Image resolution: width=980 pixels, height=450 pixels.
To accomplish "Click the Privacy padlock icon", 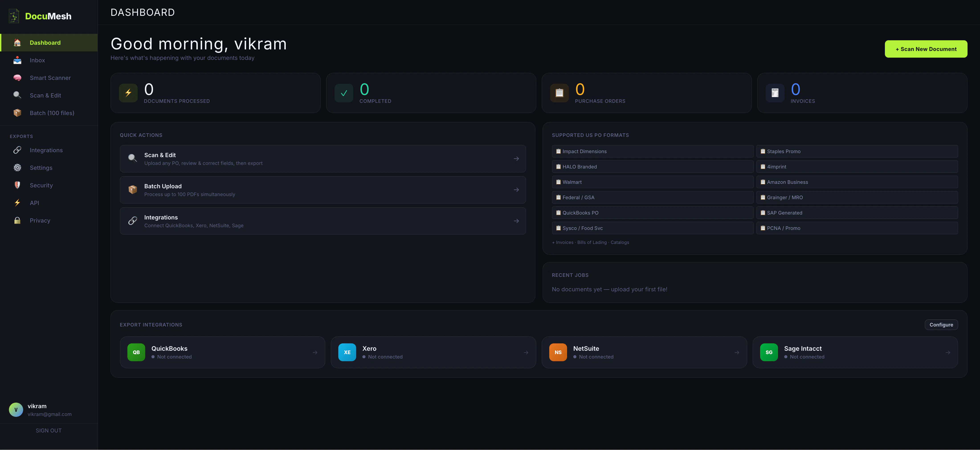I will pyautogui.click(x=17, y=221).
